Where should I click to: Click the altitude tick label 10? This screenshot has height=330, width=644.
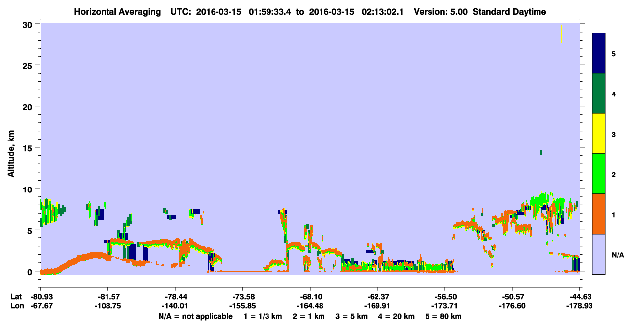[x=29, y=189]
